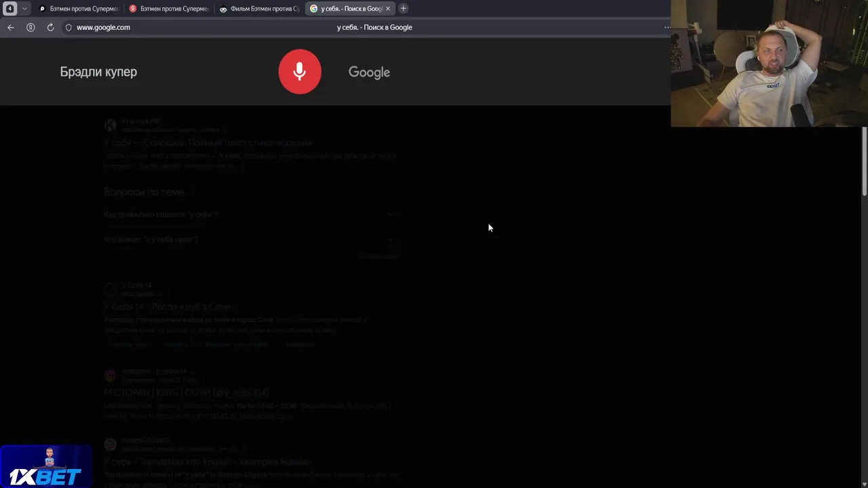Reload the page with the refresh icon
The width and height of the screenshot is (868, 488).
(x=50, y=27)
